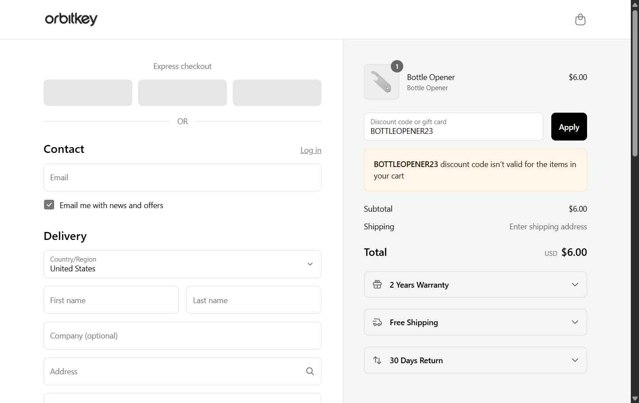Click the Express checkout heading
Screen dimensions: 639x403
[x=182, y=66]
